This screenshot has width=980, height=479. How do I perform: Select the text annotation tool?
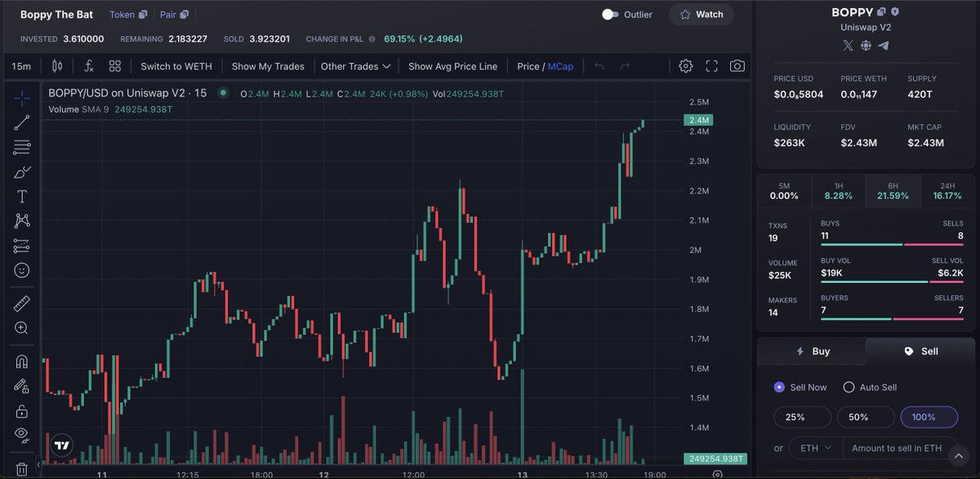click(22, 197)
